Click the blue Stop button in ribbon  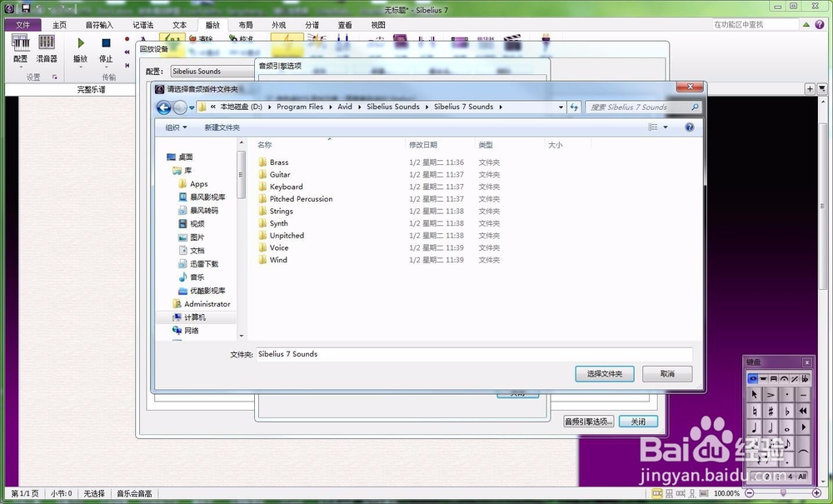click(106, 43)
